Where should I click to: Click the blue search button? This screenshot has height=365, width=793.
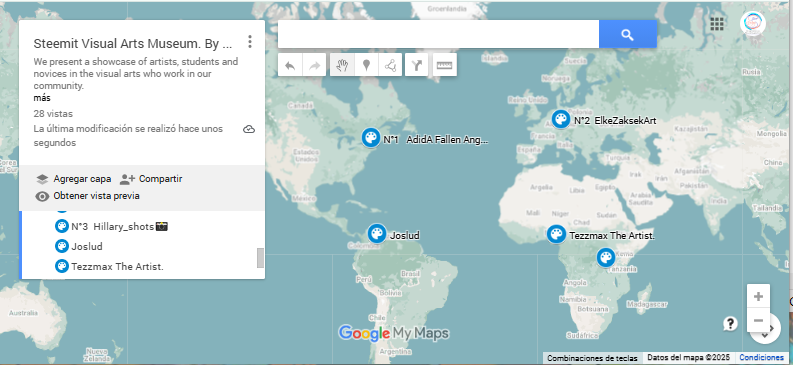628,34
